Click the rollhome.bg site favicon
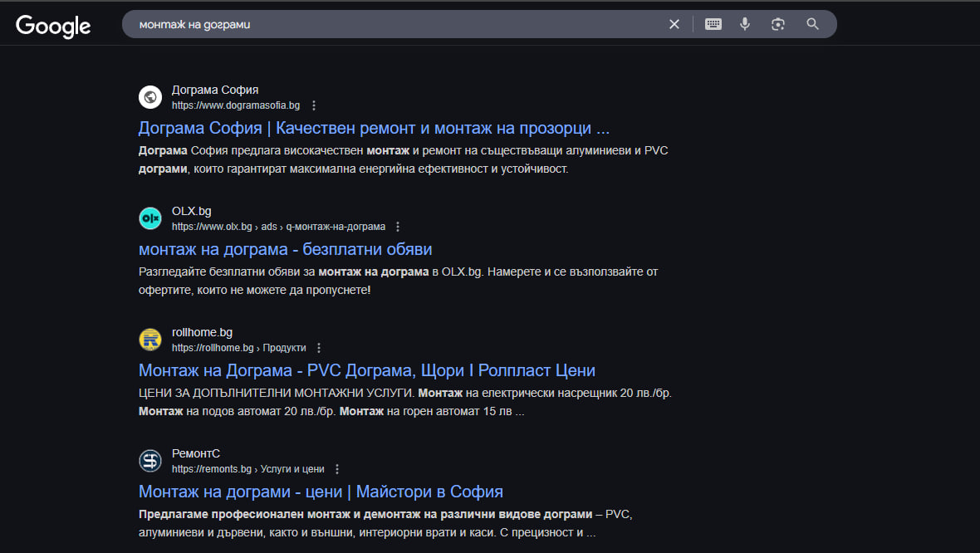The image size is (980, 553). [x=150, y=340]
